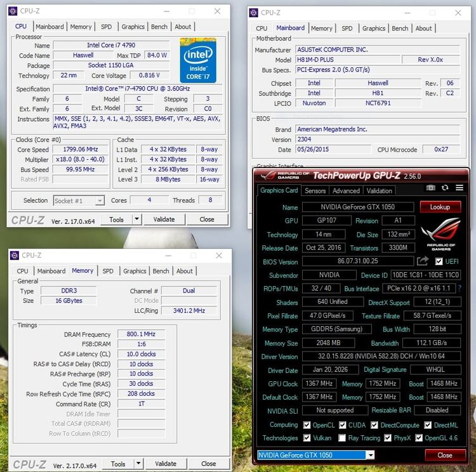Switch to Mainboard tab in CPU window
Screen dimensions: 476x472
click(x=50, y=27)
